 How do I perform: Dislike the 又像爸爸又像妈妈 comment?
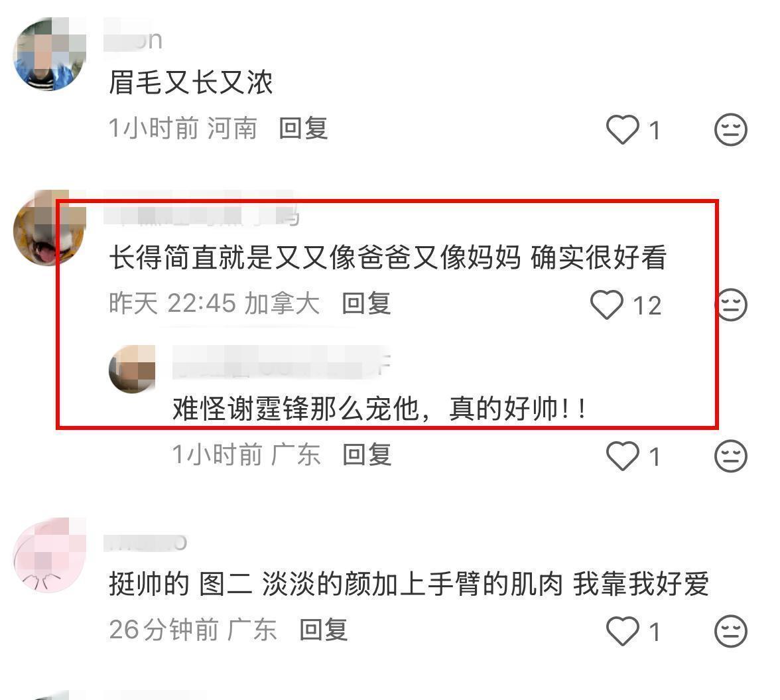point(731,305)
